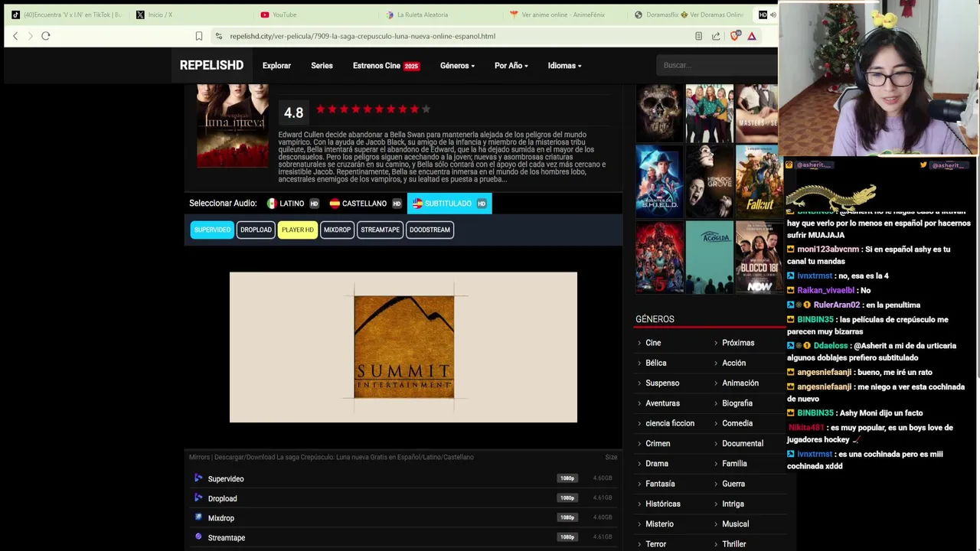Image resolution: width=980 pixels, height=551 pixels.
Task: Click the HD badge next to CASTELLANO
Action: point(397,204)
